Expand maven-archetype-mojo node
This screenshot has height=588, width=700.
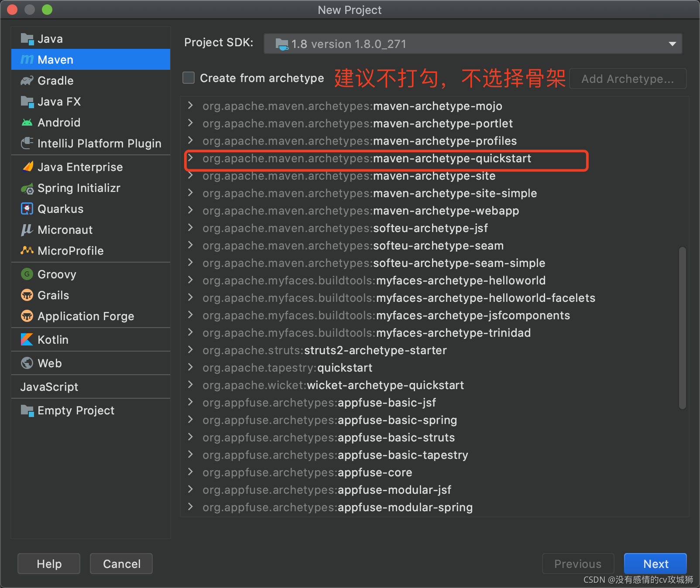[x=190, y=106]
